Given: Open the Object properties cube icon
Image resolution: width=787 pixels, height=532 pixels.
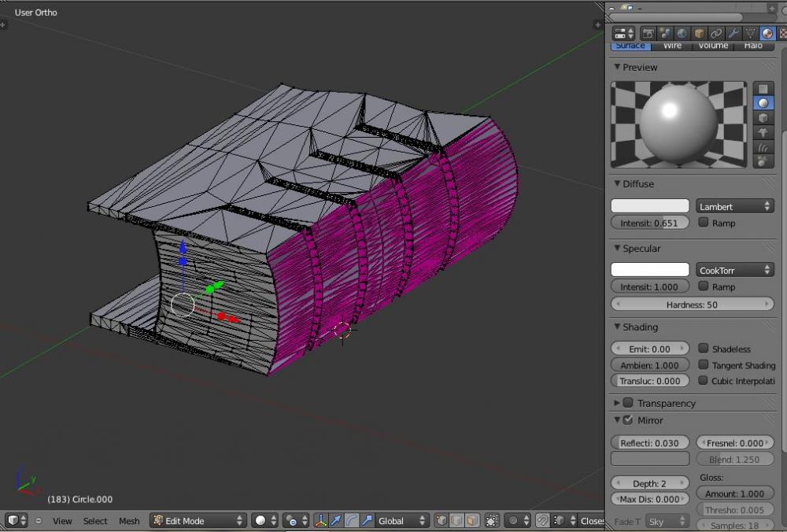Looking at the screenshot, I should (x=699, y=33).
